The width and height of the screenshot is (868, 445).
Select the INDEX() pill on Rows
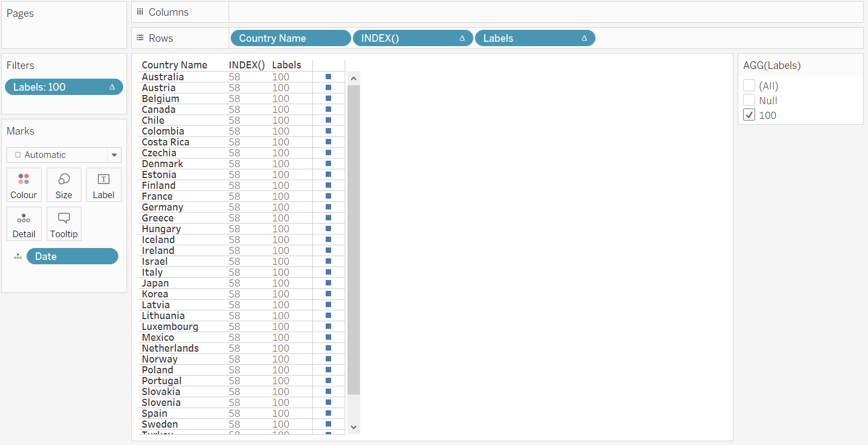click(x=413, y=38)
